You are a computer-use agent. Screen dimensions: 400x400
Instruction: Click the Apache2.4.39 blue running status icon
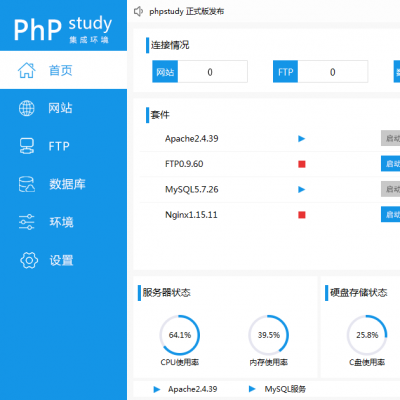[302, 139]
